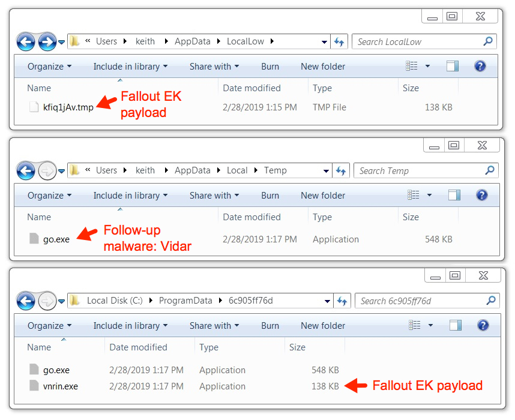Click Local breadcrumb in Temp window
The image size is (515, 420).
[x=237, y=170]
